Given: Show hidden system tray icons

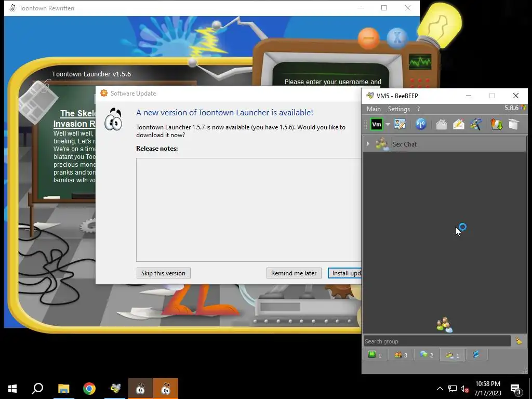Looking at the screenshot, I should pos(440,389).
